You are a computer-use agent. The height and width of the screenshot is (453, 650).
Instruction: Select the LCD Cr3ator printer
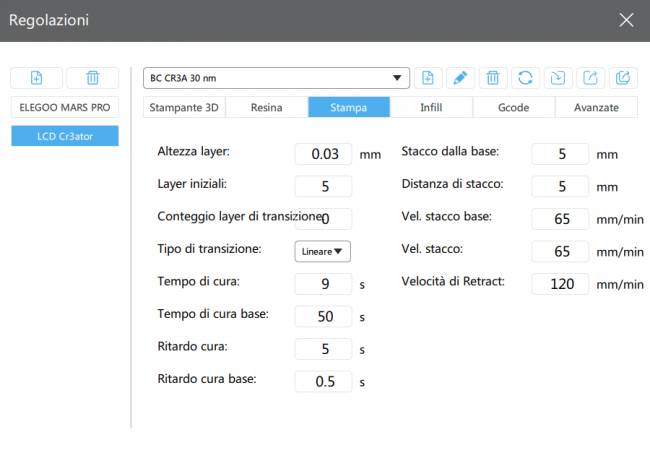(65, 136)
